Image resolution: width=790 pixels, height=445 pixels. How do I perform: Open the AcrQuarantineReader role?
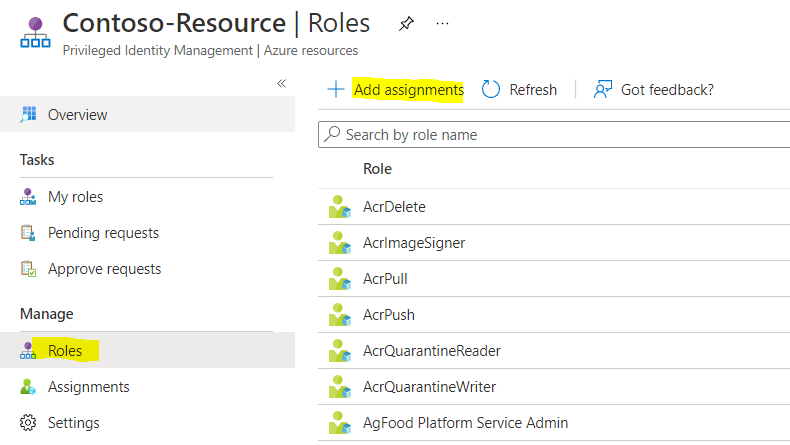tap(432, 351)
